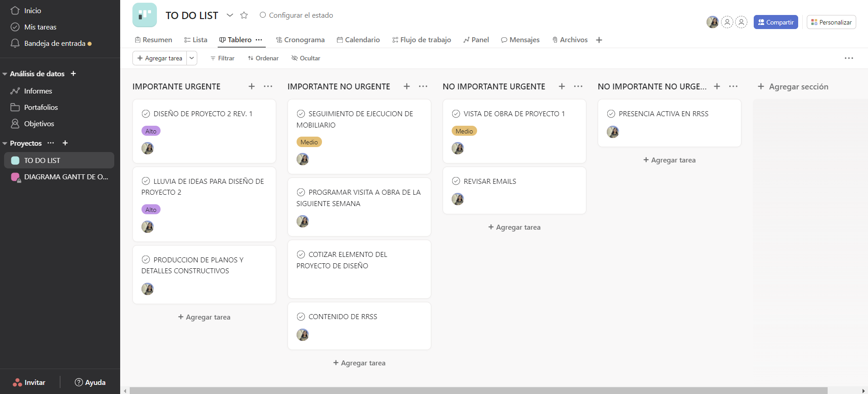The image size is (868, 394).
Task: Add task to NO IMPORTANTE NO URGE... via plus icon
Action: click(717, 86)
